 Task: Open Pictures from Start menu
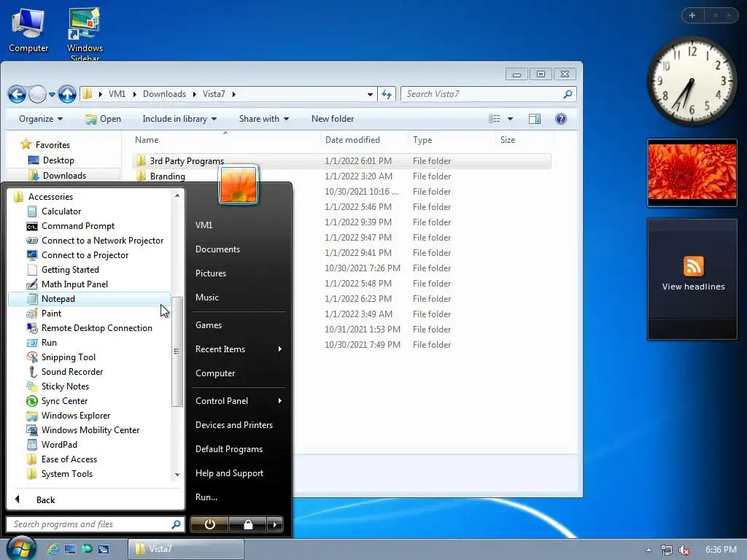point(211,273)
